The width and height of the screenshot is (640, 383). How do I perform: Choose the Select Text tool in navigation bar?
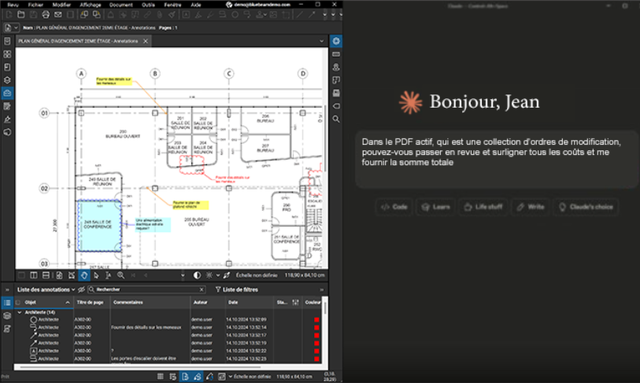click(x=108, y=276)
